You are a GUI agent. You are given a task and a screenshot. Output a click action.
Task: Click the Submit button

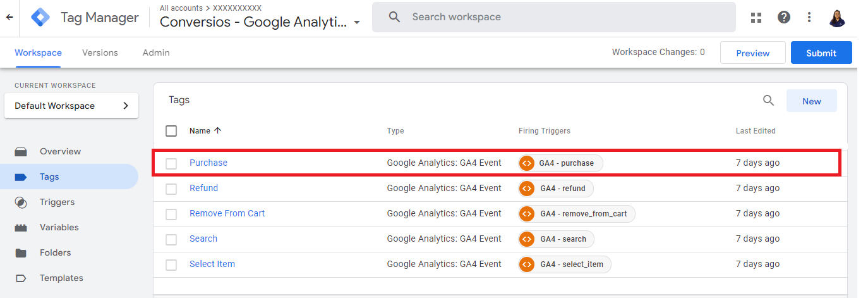821,53
